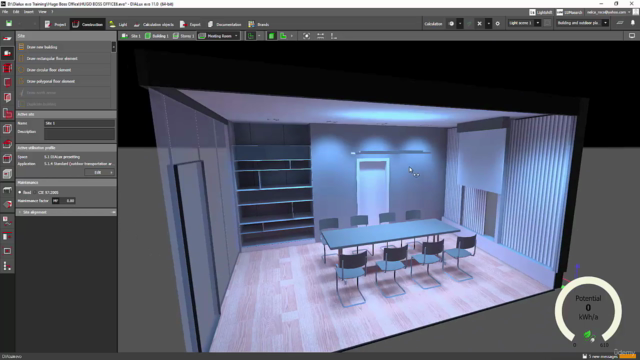Image resolution: width=640 pixels, height=360 pixels.
Task: Click Draw new building
Action: (x=64, y=47)
